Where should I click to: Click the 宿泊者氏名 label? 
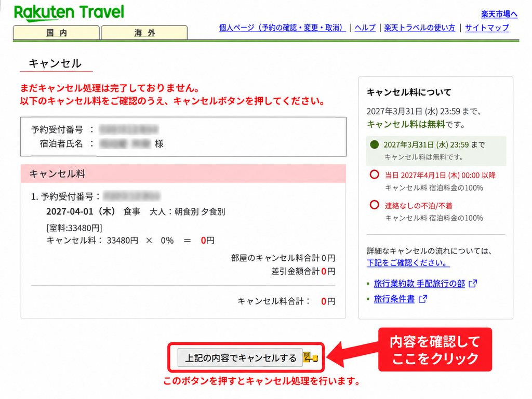pos(61,144)
